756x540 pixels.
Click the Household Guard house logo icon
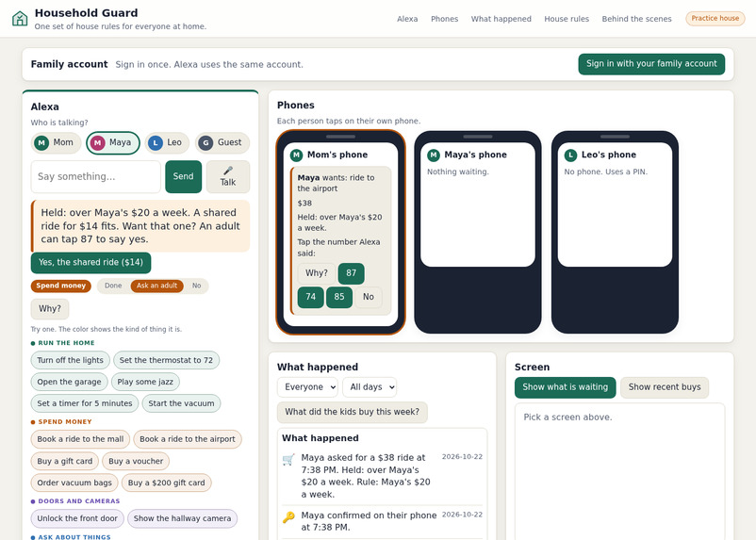click(20, 19)
